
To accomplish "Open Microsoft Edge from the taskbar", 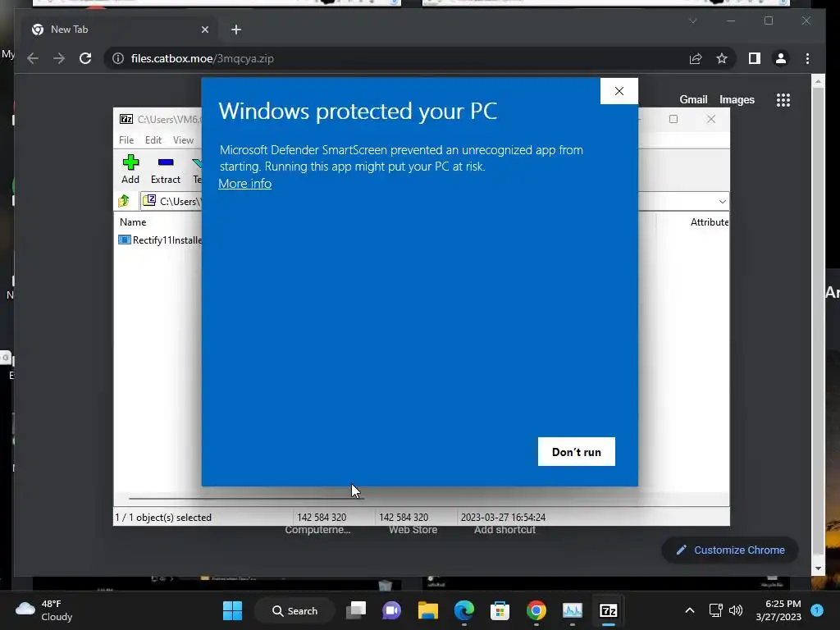I will [464, 610].
